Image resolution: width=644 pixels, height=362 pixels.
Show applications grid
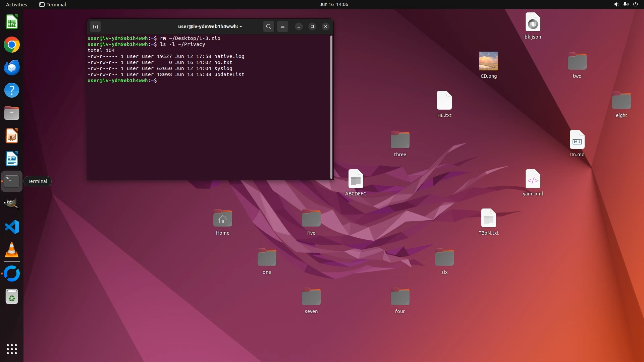pyautogui.click(x=12, y=349)
